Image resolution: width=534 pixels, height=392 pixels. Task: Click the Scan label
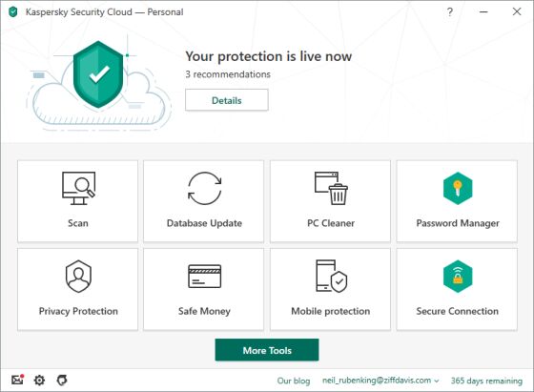pyautogui.click(x=78, y=223)
